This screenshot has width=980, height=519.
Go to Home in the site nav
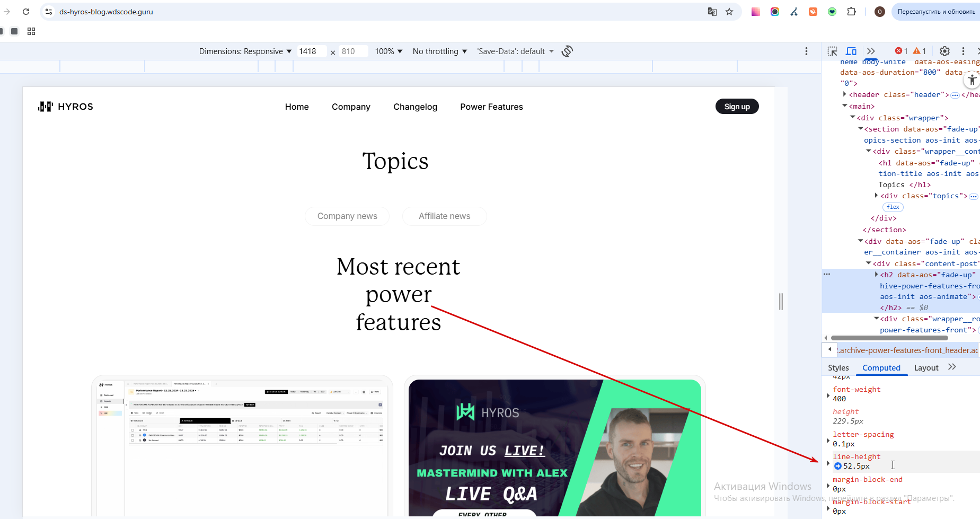[x=297, y=107]
